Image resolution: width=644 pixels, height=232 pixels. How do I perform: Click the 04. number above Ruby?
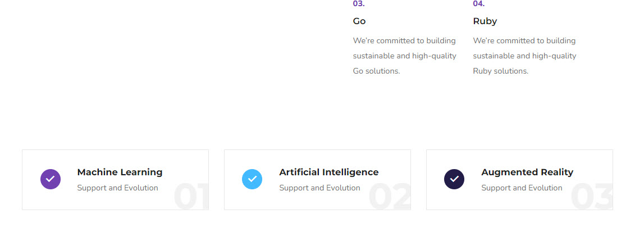478,4
